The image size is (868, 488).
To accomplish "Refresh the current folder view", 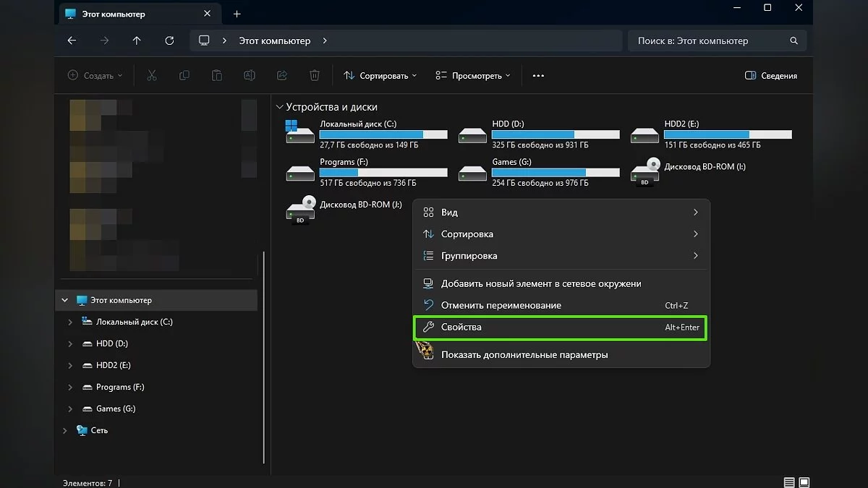I will coord(169,41).
